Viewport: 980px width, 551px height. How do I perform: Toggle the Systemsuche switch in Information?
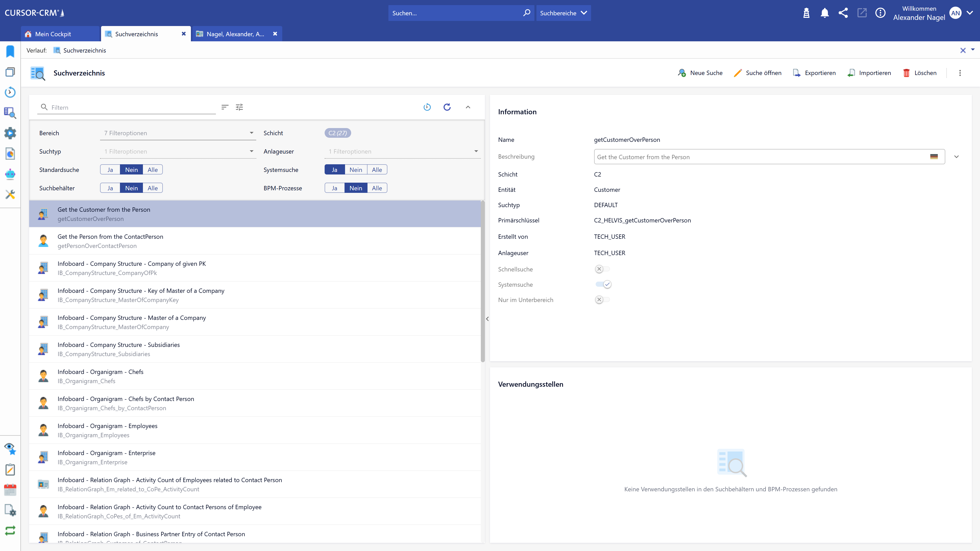tap(603, 284)
